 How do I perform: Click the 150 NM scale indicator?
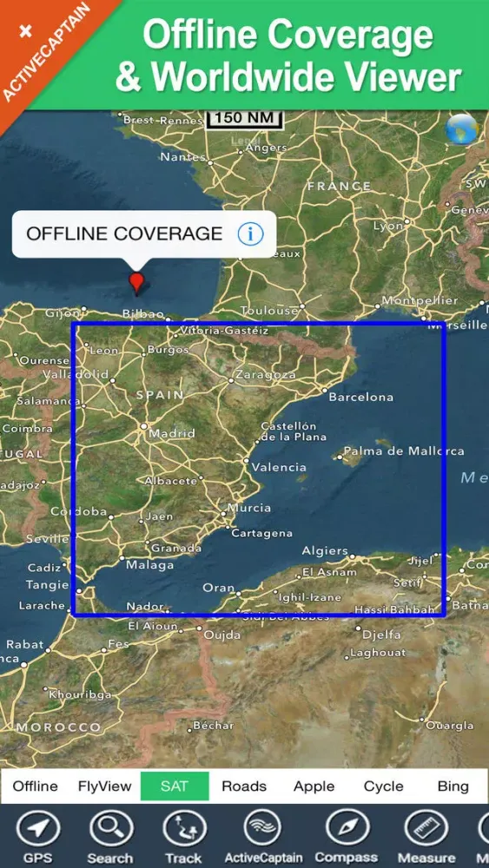click(x=245, y=118)
